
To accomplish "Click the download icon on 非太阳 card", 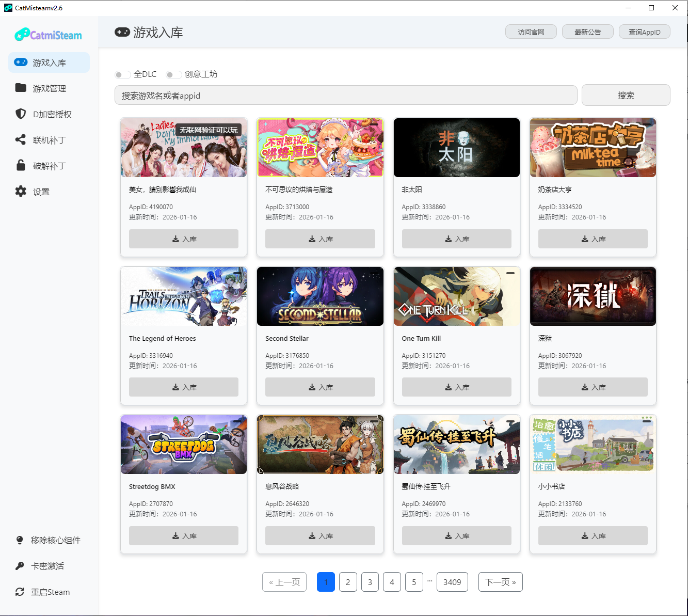I will 449,239.
